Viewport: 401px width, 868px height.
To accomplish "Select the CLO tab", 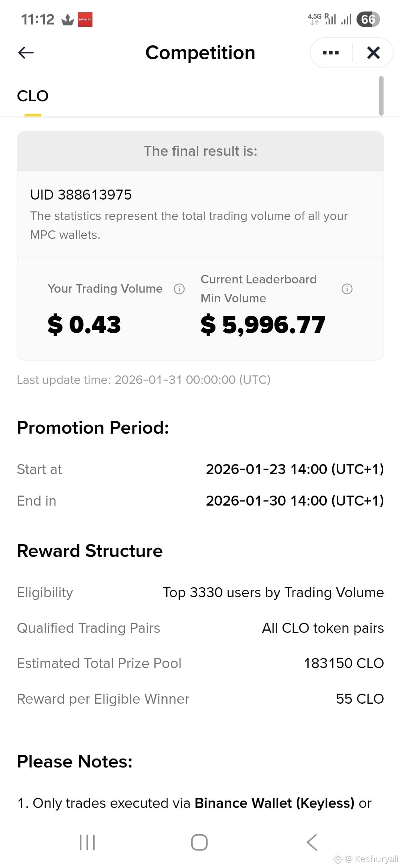I will tap(33, 96).
